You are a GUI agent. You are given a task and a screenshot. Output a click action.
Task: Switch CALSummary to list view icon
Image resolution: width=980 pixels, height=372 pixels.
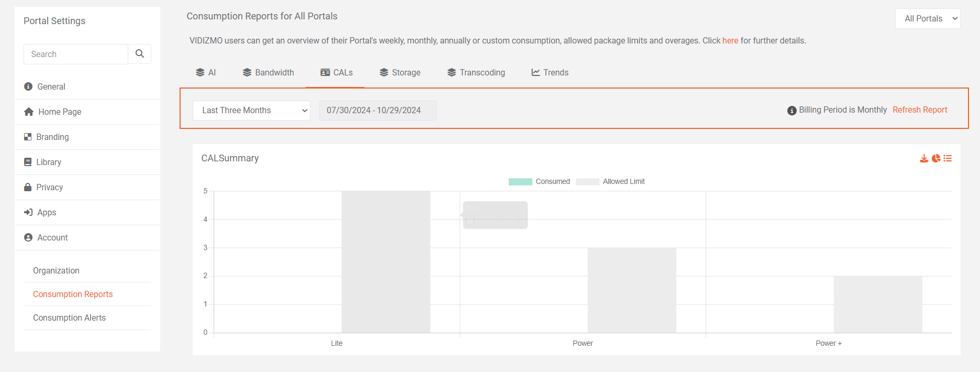948,158
